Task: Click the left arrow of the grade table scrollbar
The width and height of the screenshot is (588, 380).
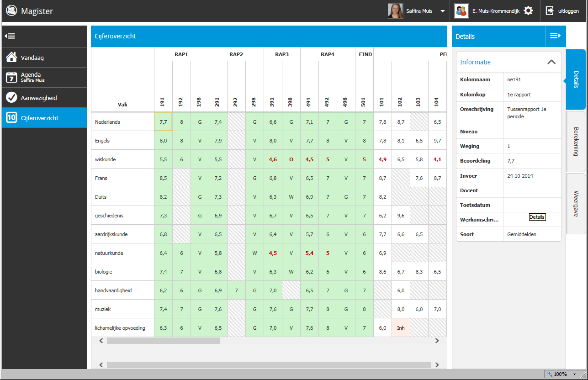Action: (101, 341)
